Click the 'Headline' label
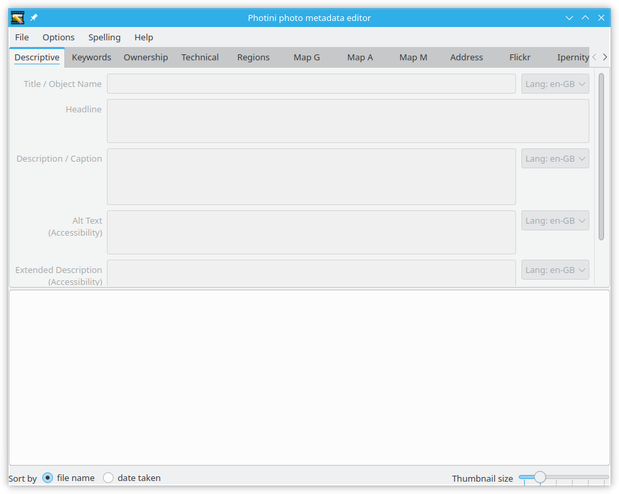Screen dimensions: 619x494 click(x=84, y=109)
